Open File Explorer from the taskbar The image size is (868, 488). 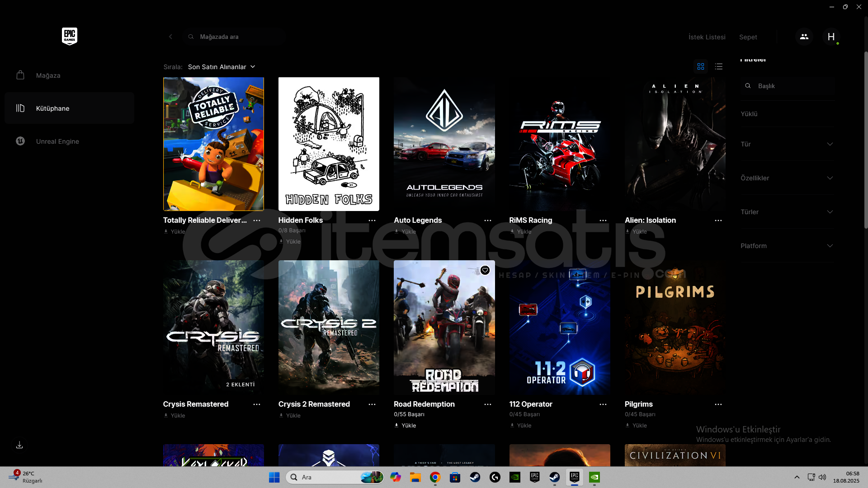pyautogui.click(x=415, y=477)
